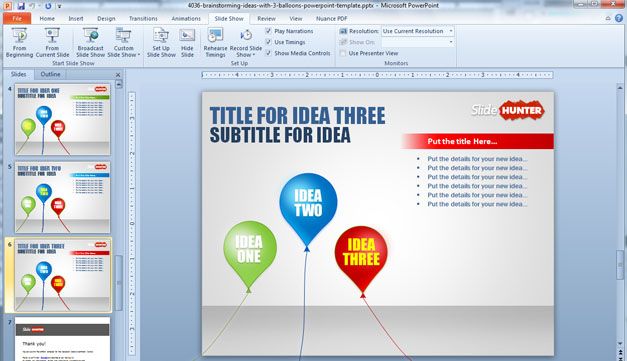Screen dimensions: 627x361
Task: Click the thumbnail pane scrollbar handle
Action: click(119, 283)
